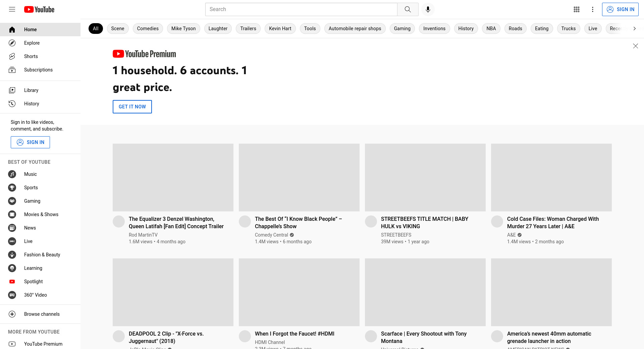644x349 pixels.
Task: Select the All filter chip
Action: coord(96,29)
